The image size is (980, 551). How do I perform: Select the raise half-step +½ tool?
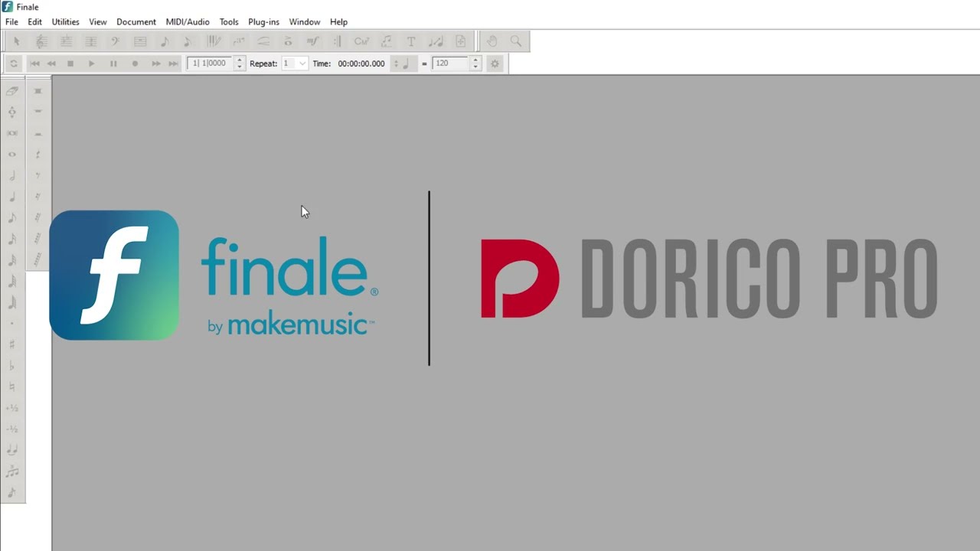click(11, 408)
